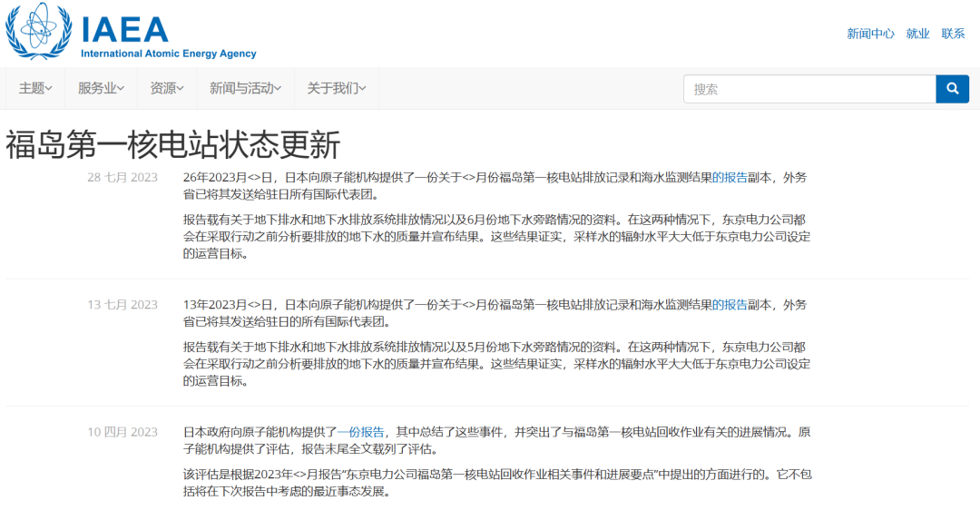Click paragraph mentioning 5月份地下水旁路情况
The height and width of the screenshot is (510, 980).
(x=497, y=365)
